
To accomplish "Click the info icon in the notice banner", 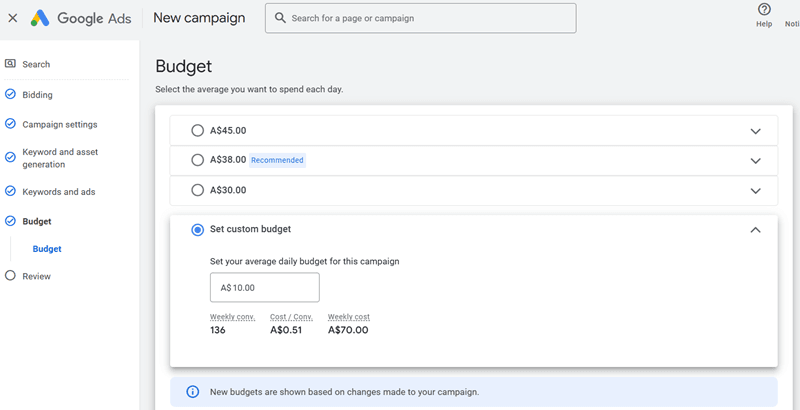I will (192, 392).
